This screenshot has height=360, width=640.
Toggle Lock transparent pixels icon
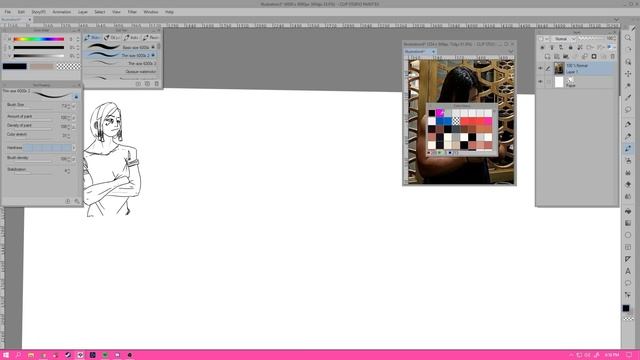point(580,47)
